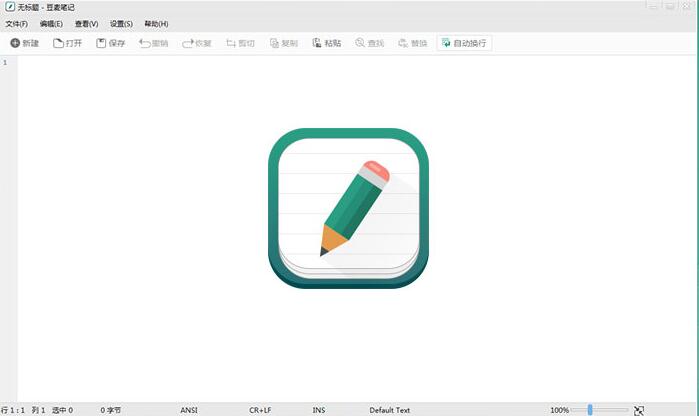Viewport: 699px width, 416px height.
Task: Click the 新建 (New) toolbar button
Action: [25, 43]
